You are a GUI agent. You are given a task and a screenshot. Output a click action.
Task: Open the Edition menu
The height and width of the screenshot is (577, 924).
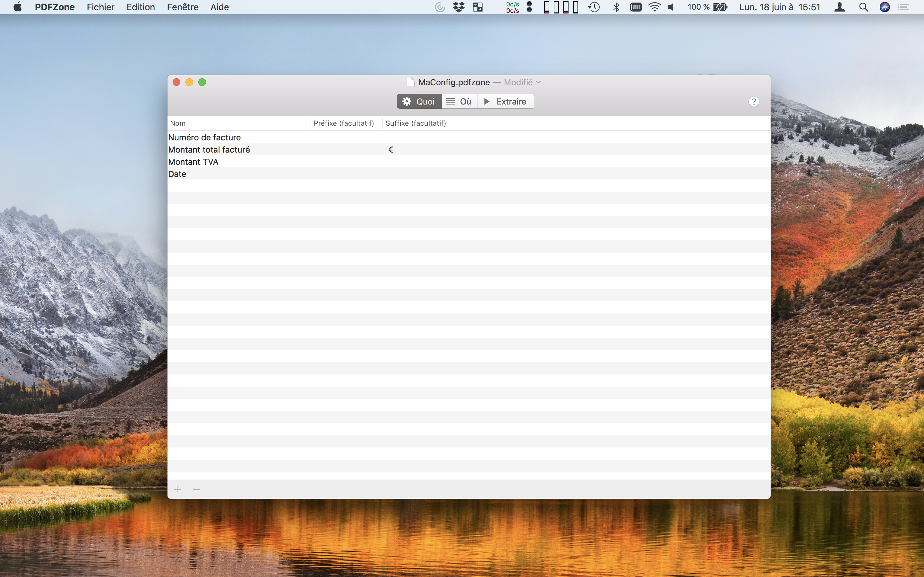(141, 7)
